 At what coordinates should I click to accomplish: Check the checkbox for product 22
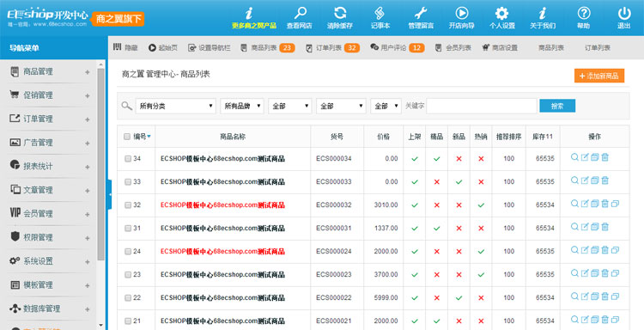128,298
